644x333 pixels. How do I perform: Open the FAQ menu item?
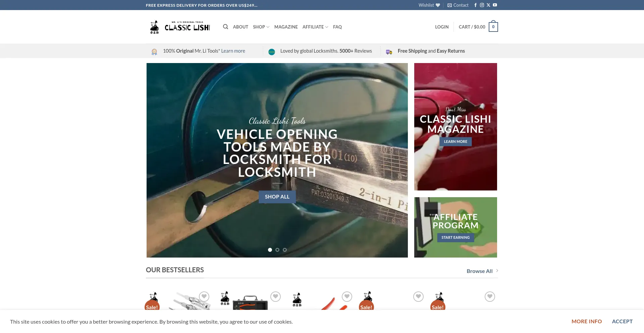click(x=337, y=27)
